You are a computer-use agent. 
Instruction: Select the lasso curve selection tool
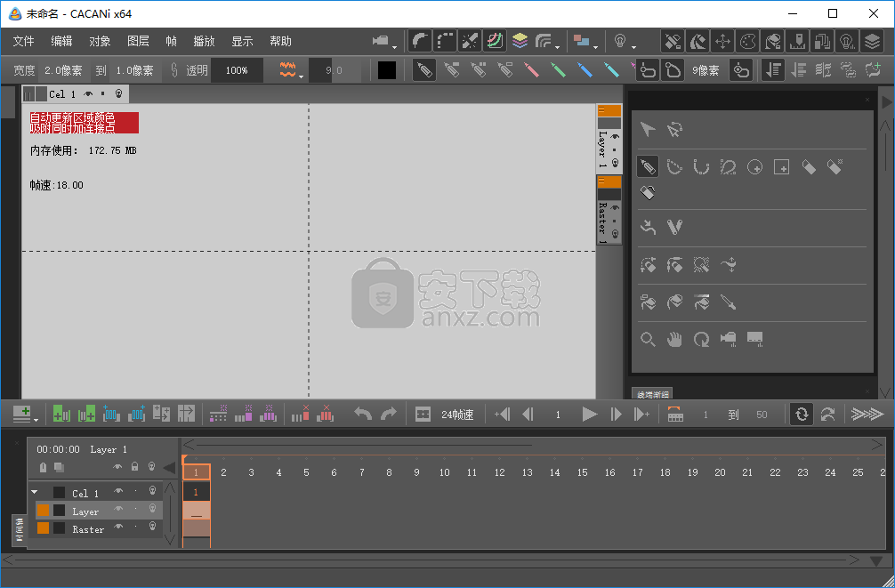coord(674,130)
